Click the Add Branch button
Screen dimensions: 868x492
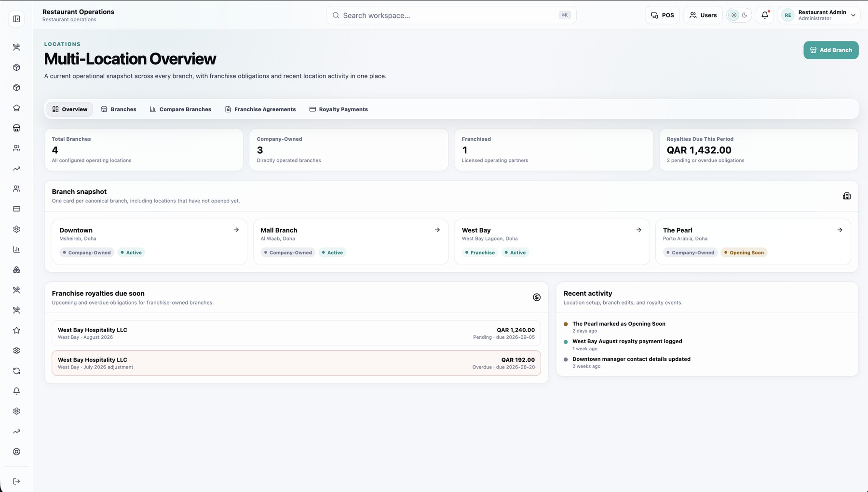(x=831, y=50)
